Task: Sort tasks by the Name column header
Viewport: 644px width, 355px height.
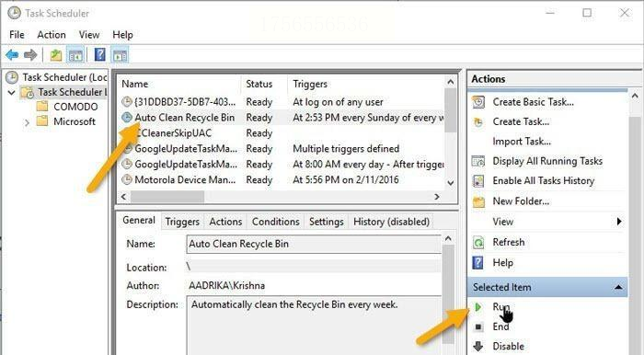Action: [179, 84]
